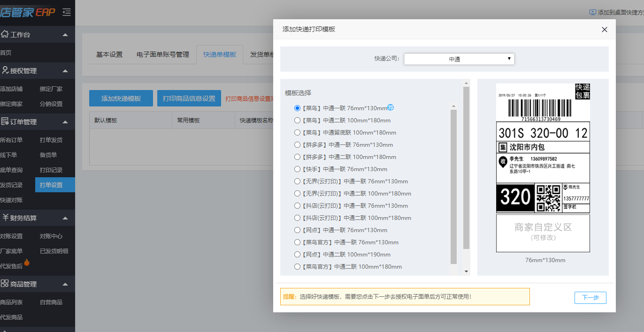Select 【拼多多】中通一联 76mm*130mm template

coord(297,145)
